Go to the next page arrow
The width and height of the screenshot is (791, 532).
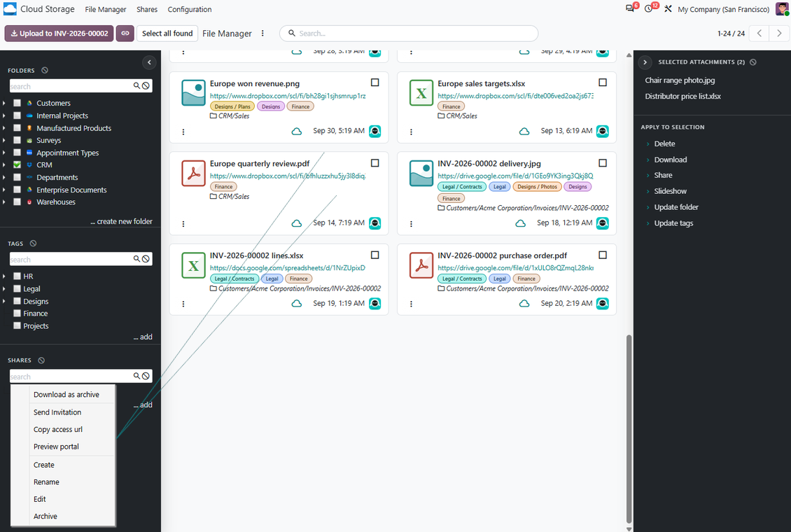779,34
